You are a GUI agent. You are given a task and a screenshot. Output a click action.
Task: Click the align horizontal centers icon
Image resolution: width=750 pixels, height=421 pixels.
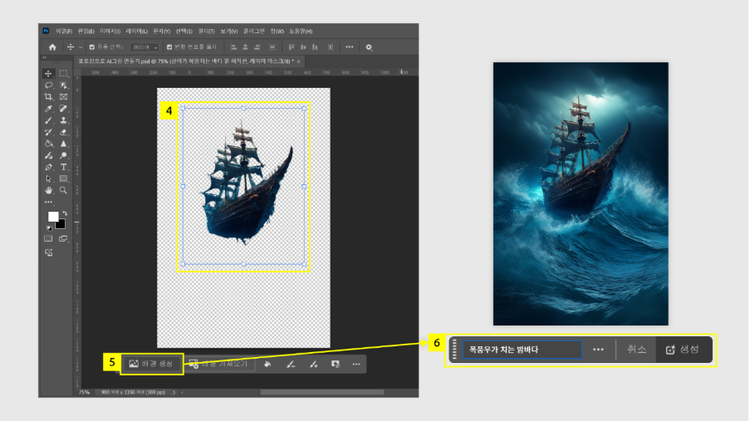coord(245,47)
